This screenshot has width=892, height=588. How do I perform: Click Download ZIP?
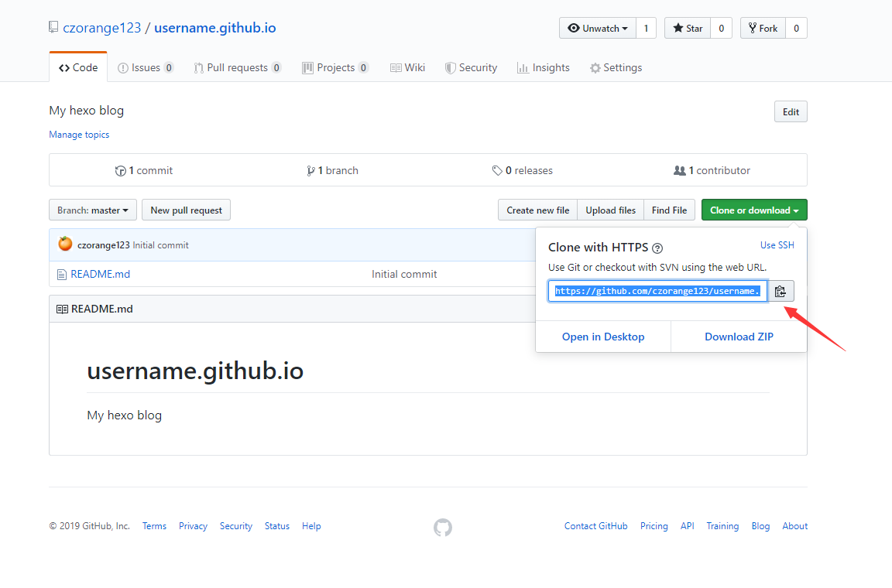click(x=739, y=337)
